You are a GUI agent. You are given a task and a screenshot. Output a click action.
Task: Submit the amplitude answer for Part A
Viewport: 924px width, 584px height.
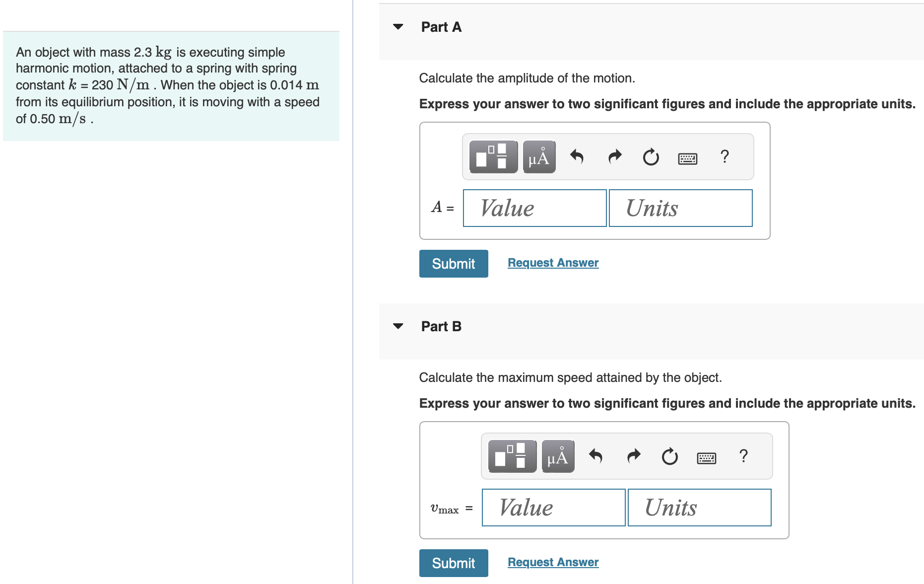click(x=454, y=264)
